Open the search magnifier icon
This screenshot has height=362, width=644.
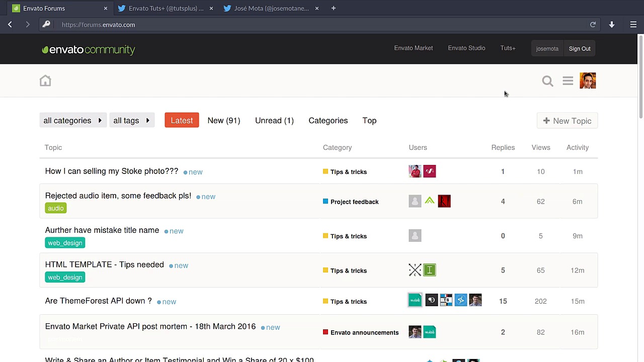click(x=547, y=81)
